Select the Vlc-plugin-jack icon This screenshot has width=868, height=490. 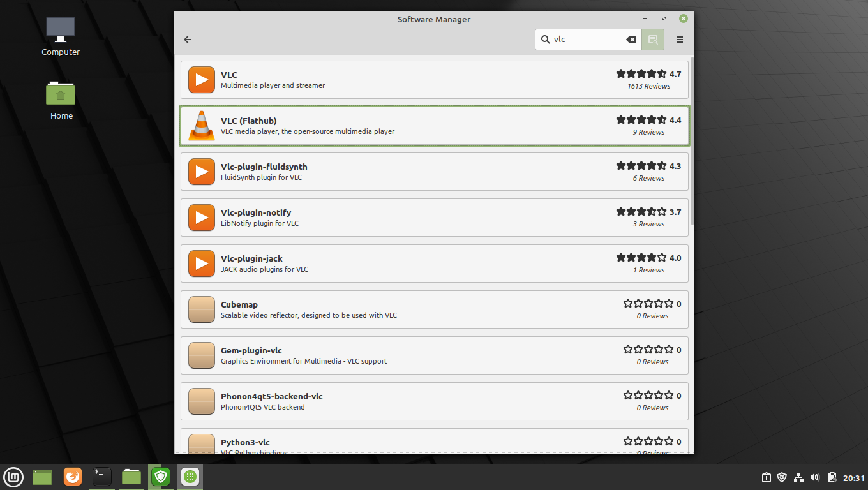click(202, 264)
